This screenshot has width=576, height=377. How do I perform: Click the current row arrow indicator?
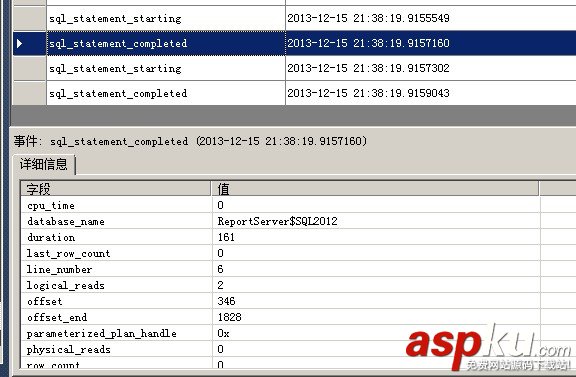tap(20, 43)
